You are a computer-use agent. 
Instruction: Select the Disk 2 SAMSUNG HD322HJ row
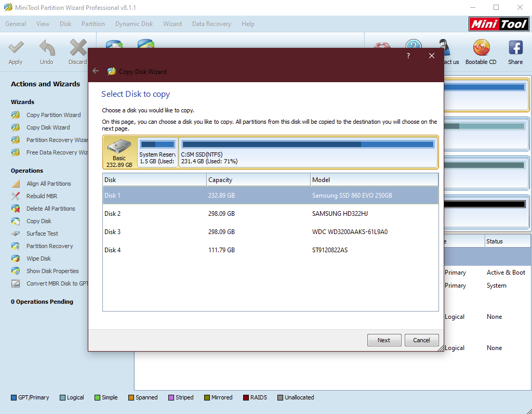pos(270,214)
